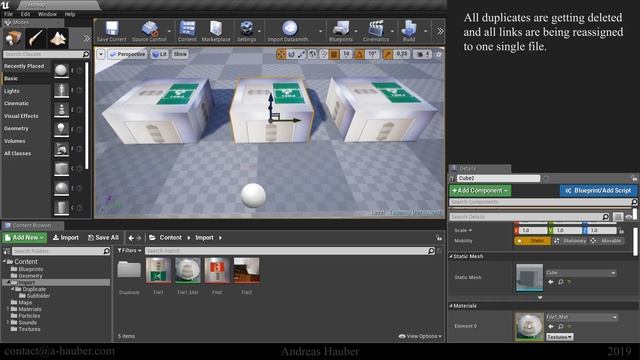This screenshot has height=360, width=640.
Task: Select the Place mode icon
Action: pyautogui.click(x=13, y=38)
